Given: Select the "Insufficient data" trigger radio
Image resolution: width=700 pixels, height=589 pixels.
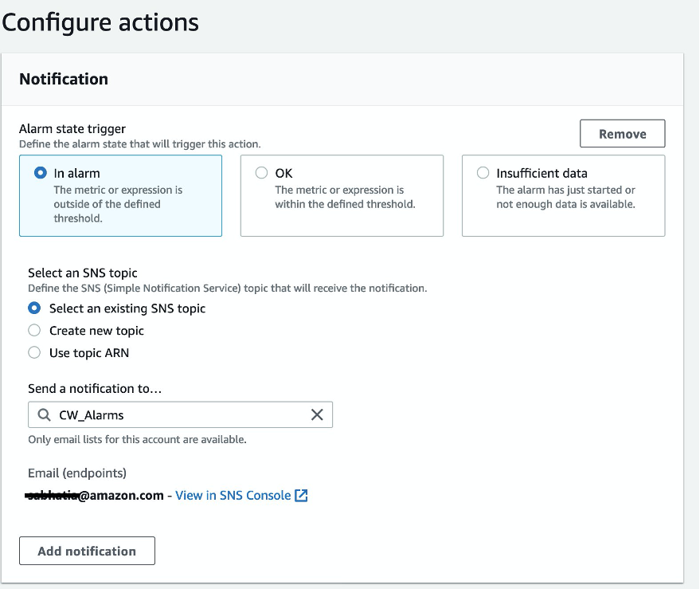Looking at the screenshot, I should 483,172.
